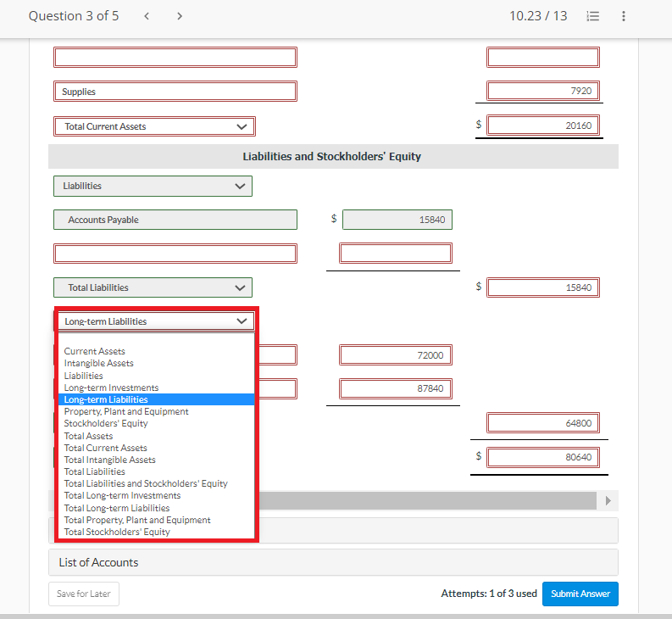Click empty account field above Supplies

(175, 58)
